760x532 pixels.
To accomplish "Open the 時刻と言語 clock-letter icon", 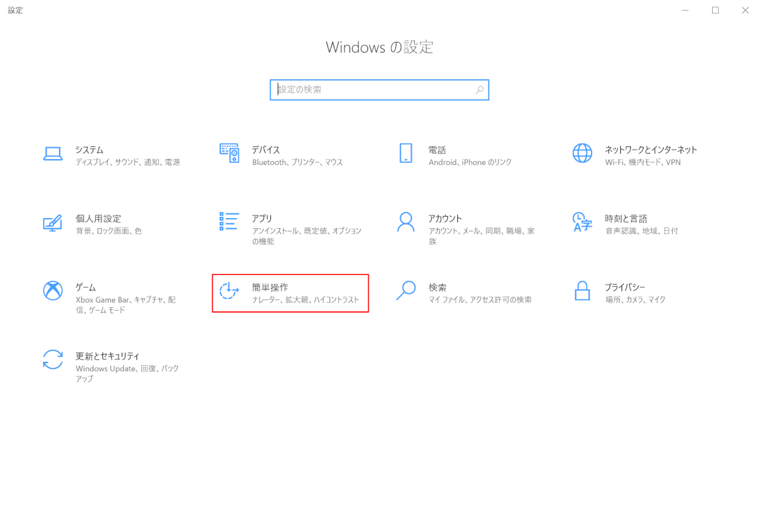I will click(x=582, y=222).
